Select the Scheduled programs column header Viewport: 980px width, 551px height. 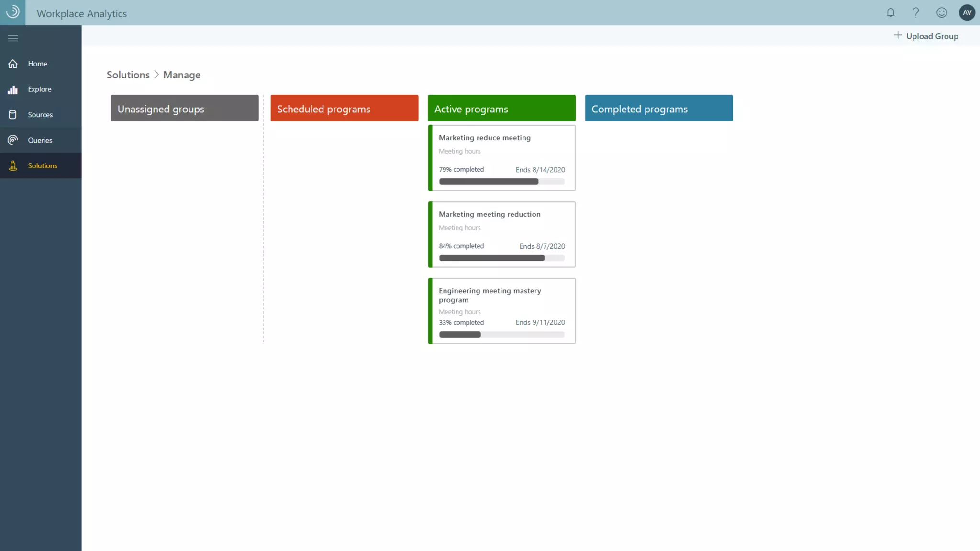coord(344,108)
